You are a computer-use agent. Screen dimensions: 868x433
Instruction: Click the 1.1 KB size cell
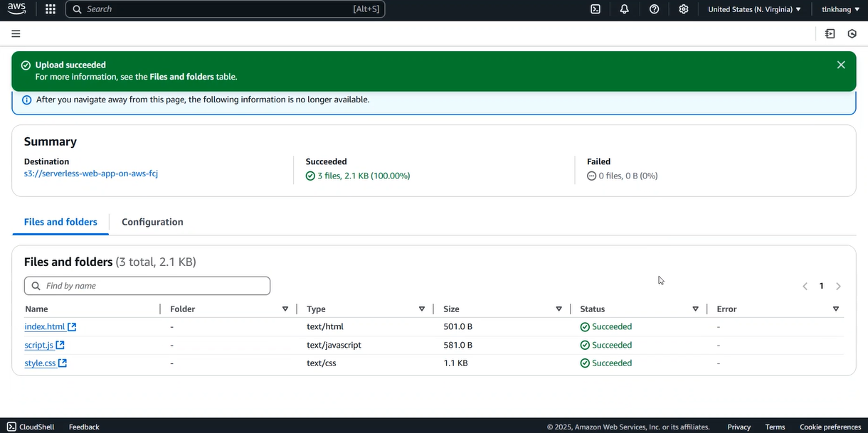click(455, 363)
